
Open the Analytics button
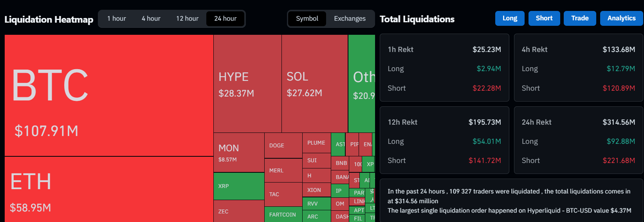point(621,18)
